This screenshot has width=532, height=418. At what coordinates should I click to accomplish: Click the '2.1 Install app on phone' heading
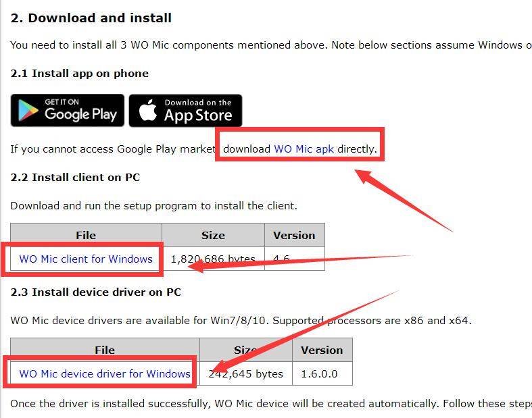click(79, 73)
